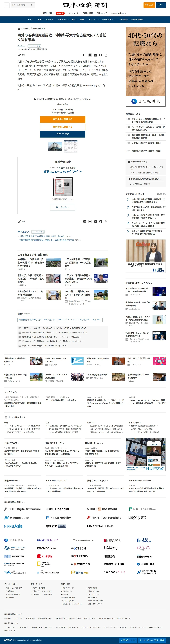Open the NIKKEI Tech Foresight logo

point(104,517)
